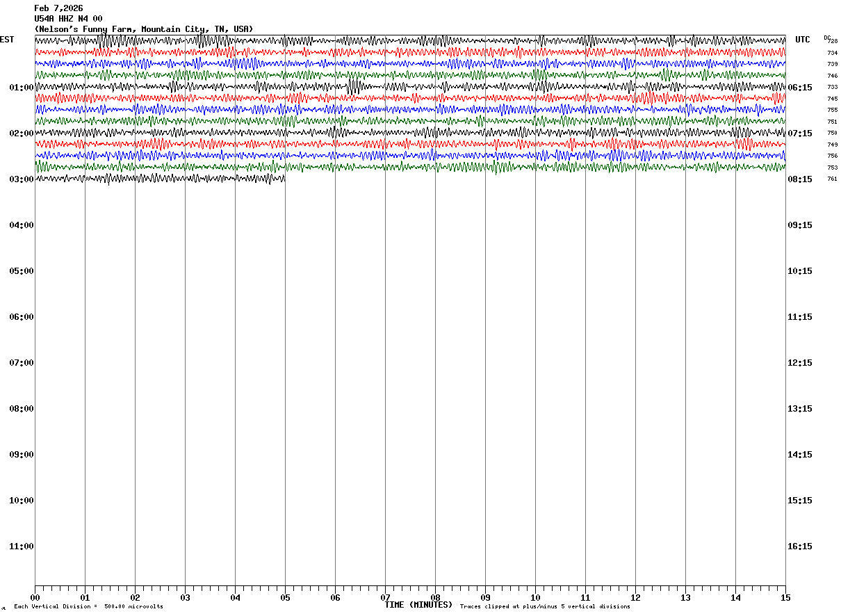Select the 08:15 UTC label
Screen dimensions: 841x616
[x=800, y=179]
